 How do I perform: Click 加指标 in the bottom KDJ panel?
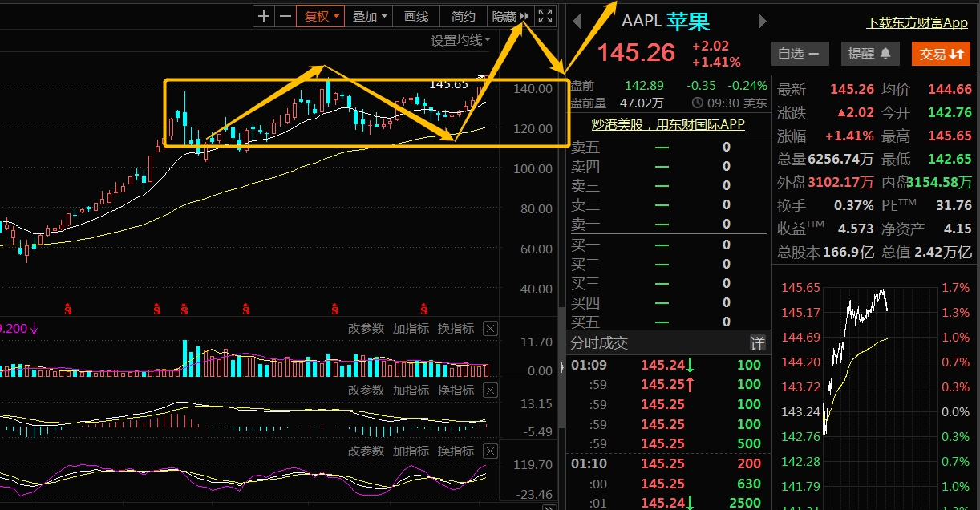[411, 452]
